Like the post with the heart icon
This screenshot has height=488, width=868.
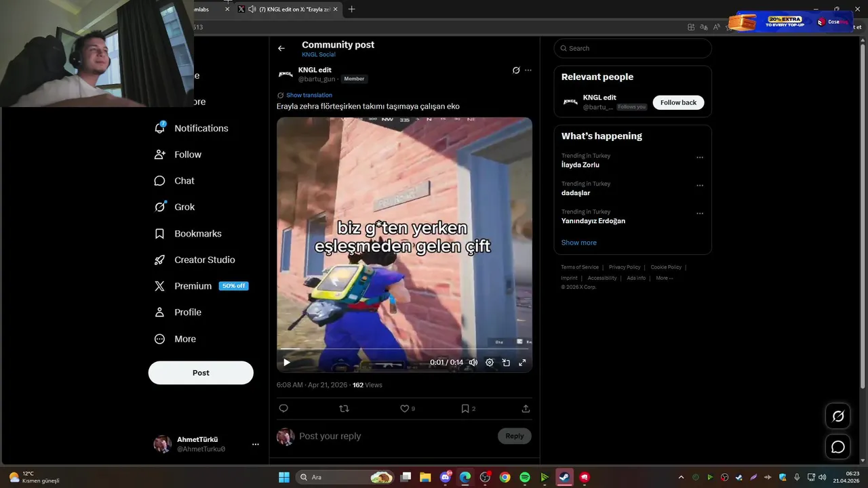point(404,409)
